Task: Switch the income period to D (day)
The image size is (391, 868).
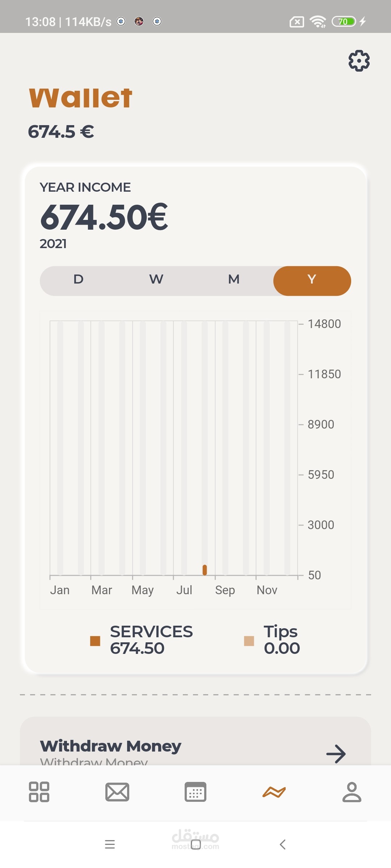Action: pos(79,279)
